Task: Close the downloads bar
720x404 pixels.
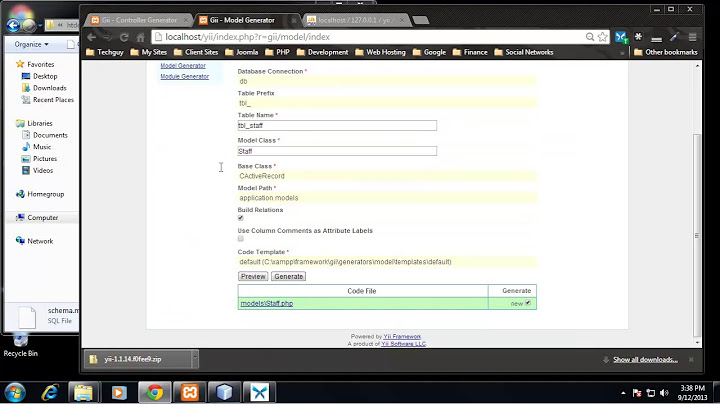Action: (691, 359)
